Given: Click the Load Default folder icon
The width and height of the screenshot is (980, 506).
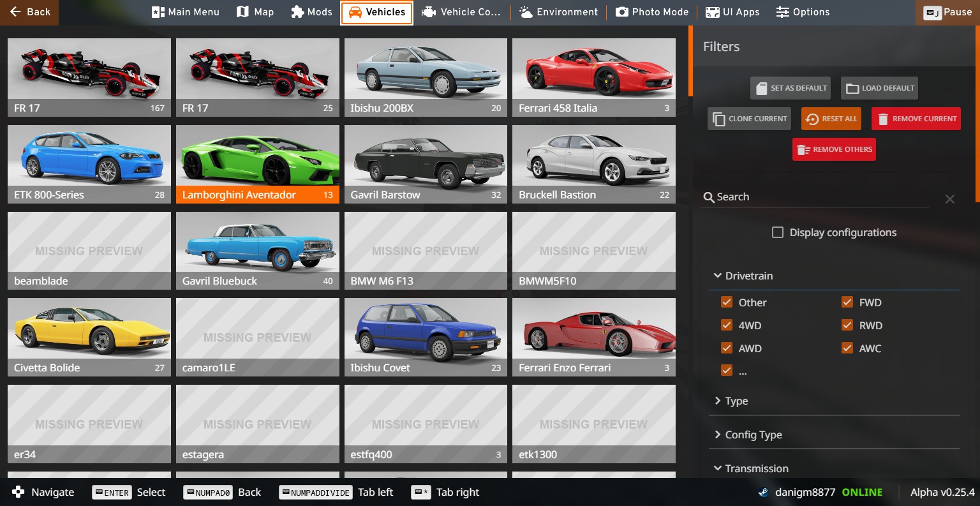Looking at the screenshot, I should pyautogui.click(x=852, y=88).
